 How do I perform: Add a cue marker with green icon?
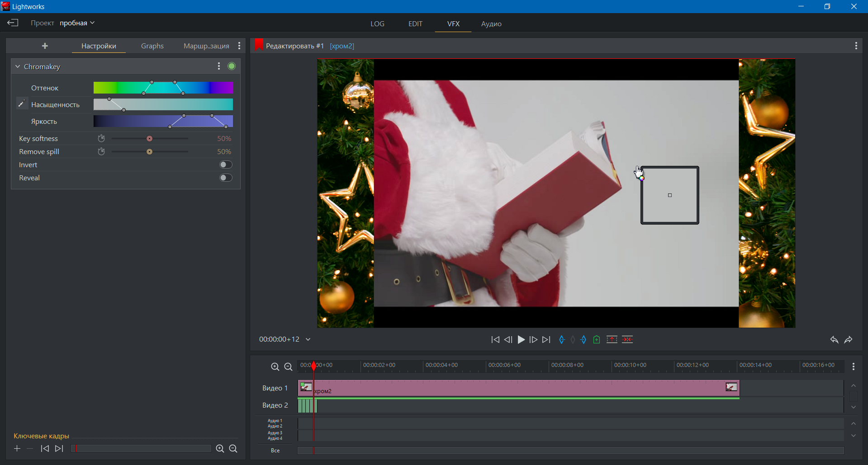coord(597,339)
